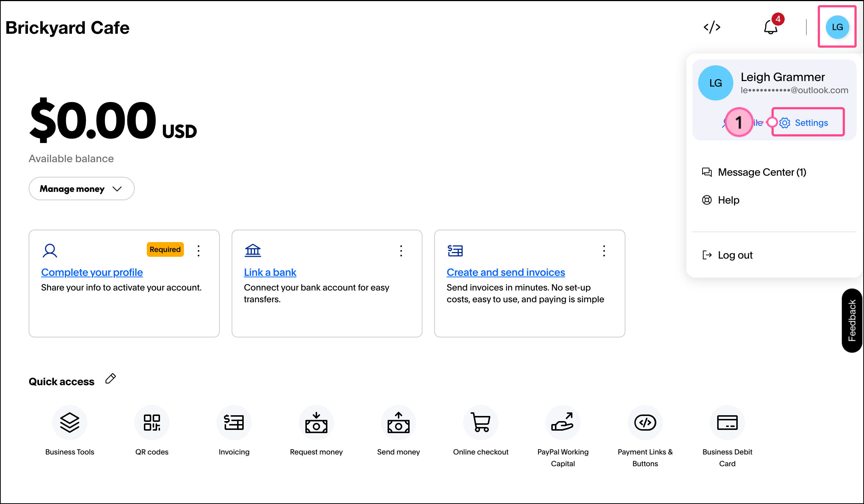The height and width of the screenshot is (504, 864).
Task: Expand the Manage money dropdown
Action: pos(81,189)
